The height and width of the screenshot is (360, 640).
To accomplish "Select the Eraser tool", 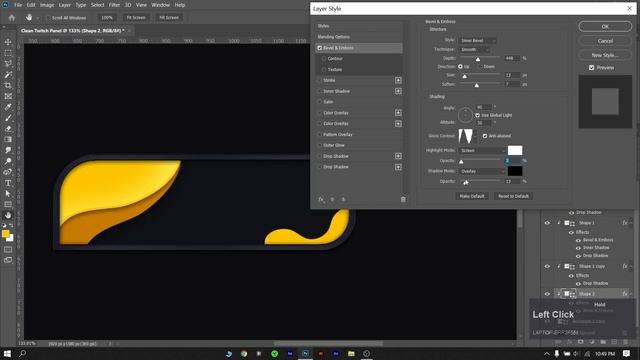I will tap(8, 129).
